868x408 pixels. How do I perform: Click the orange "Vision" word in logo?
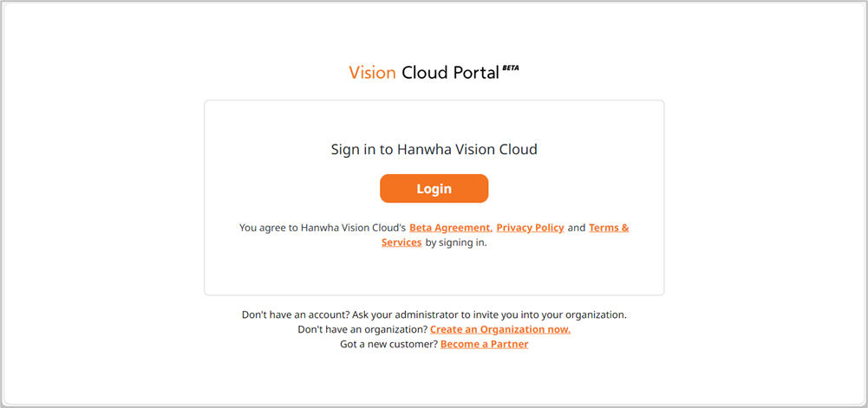[x=372, y=73]
